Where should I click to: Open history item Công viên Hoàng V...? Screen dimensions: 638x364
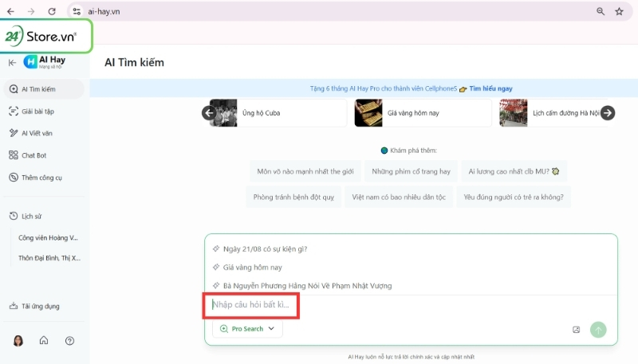point(48,237)
